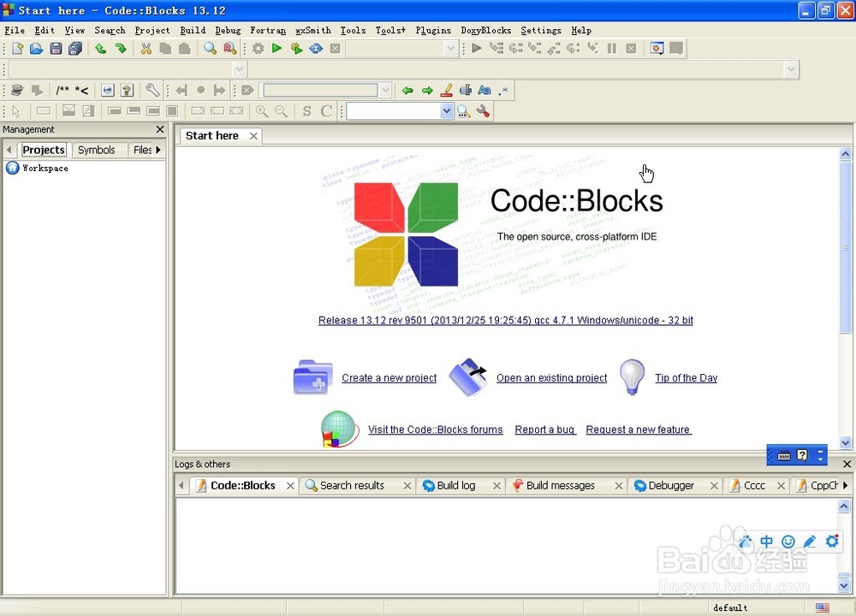
Task: Click the Cut scissors icon
Action: click(146, 49)
